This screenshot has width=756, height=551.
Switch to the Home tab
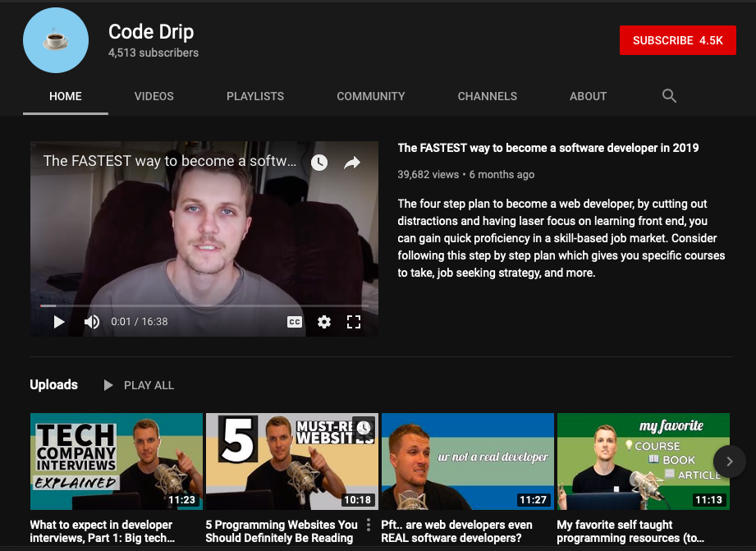pos(66,96)
